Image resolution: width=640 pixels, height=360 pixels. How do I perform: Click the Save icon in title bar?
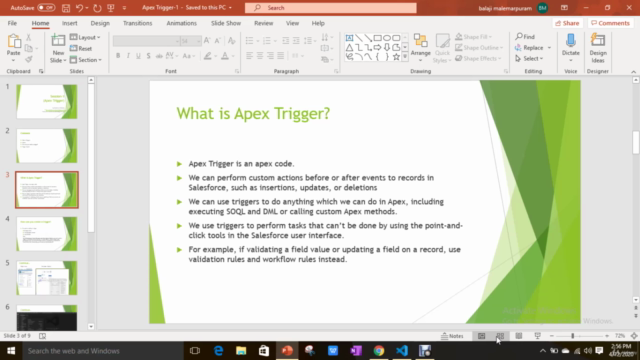tap(66, 8)
